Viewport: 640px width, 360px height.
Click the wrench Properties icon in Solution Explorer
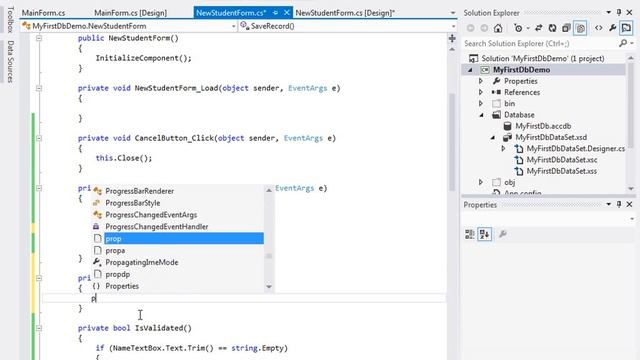[x=612, y=28]
